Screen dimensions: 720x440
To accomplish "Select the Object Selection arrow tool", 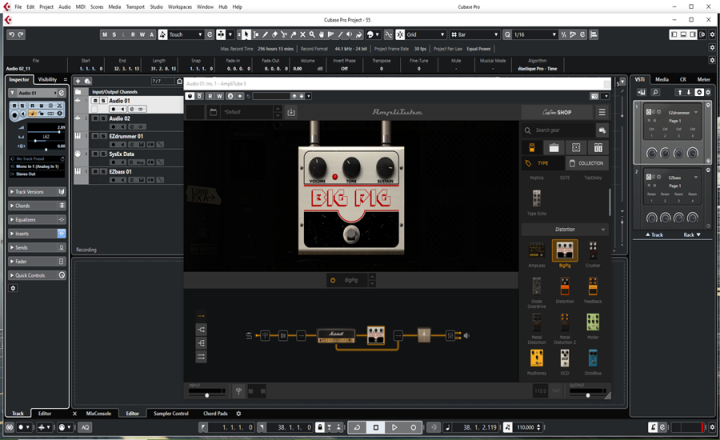I will (x=246, y=34).
